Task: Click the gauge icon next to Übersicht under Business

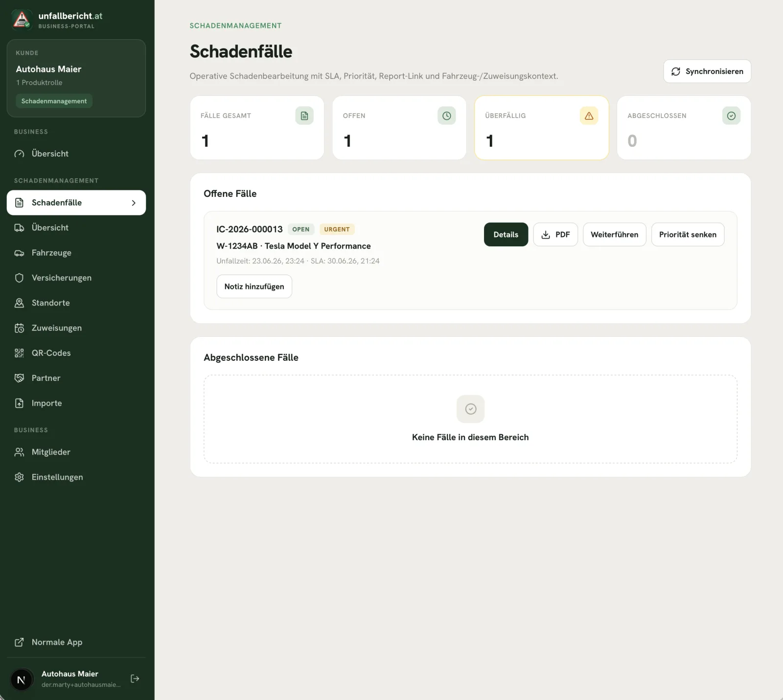Action: (19, 154)
